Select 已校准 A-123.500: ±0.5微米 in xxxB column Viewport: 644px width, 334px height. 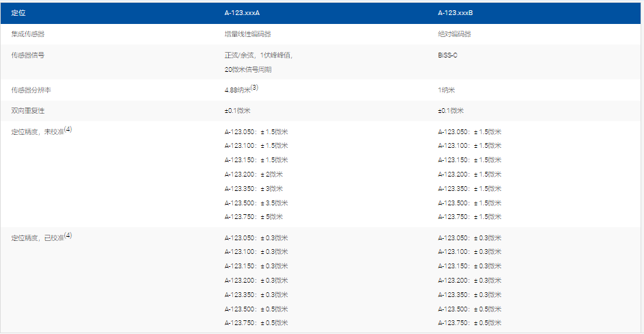[x=469, y=309]
